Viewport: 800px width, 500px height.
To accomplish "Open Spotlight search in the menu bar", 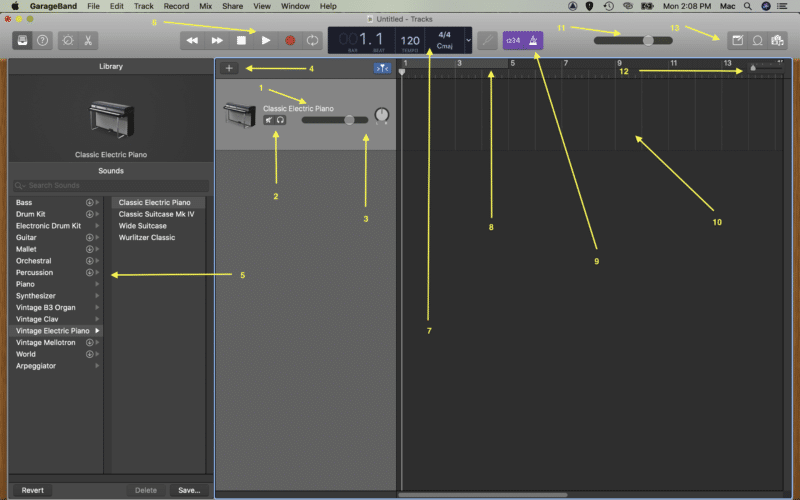I will (747, 6).
